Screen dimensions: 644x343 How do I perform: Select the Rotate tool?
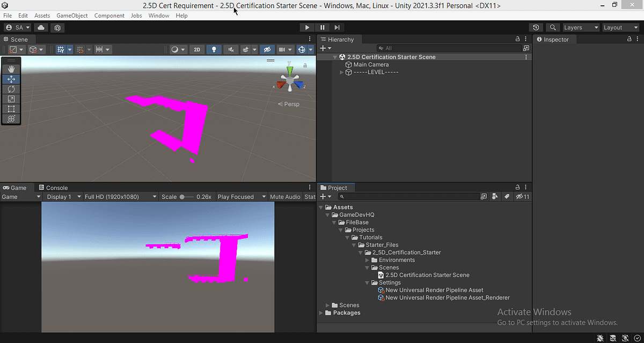[x=11, y=89]
